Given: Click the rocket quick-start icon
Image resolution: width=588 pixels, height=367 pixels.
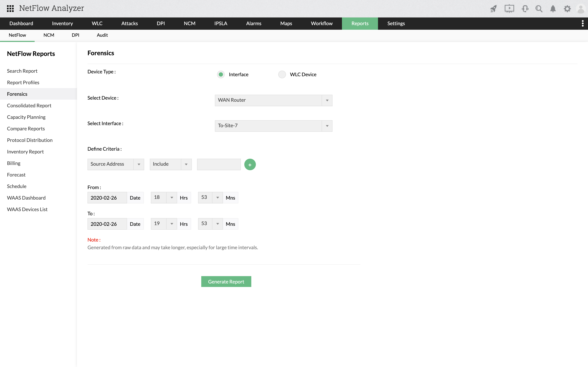Looking at the screenshot, I should [x=493, y=9].
